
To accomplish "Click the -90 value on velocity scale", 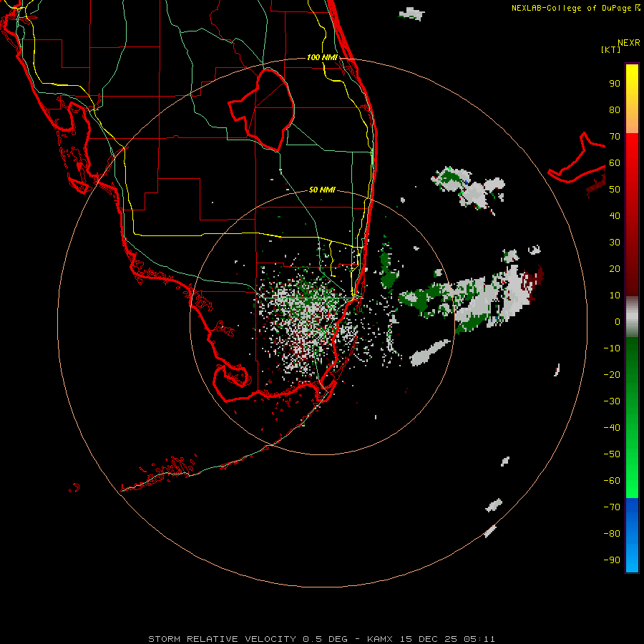I will click(x=612, y=560).
